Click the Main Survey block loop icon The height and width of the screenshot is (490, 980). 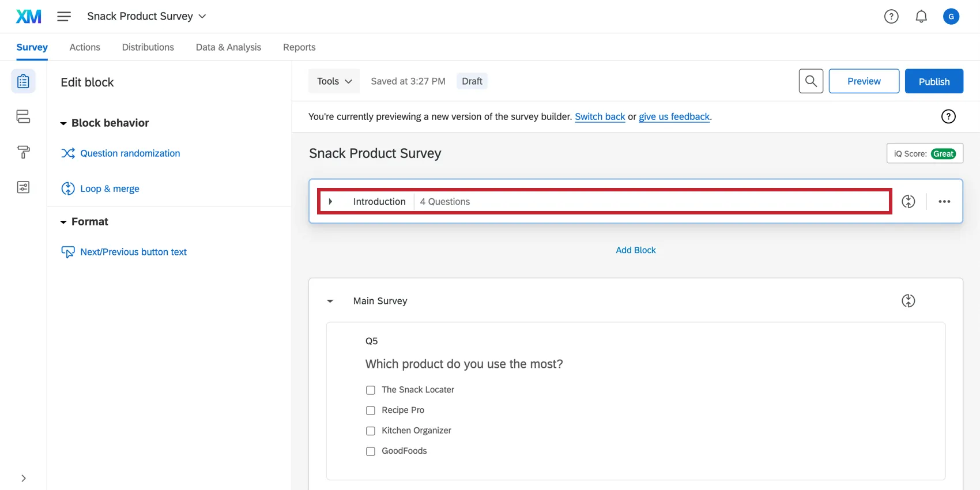pyautogui.click(x=908, y=301)
